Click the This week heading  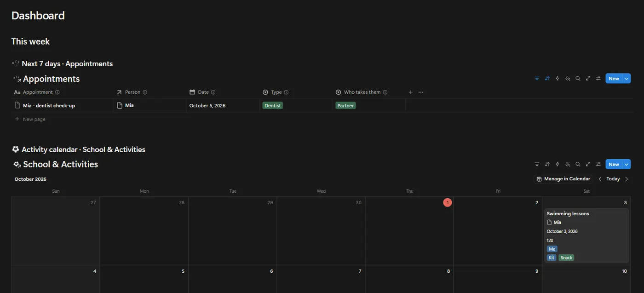tap(30, 41)
